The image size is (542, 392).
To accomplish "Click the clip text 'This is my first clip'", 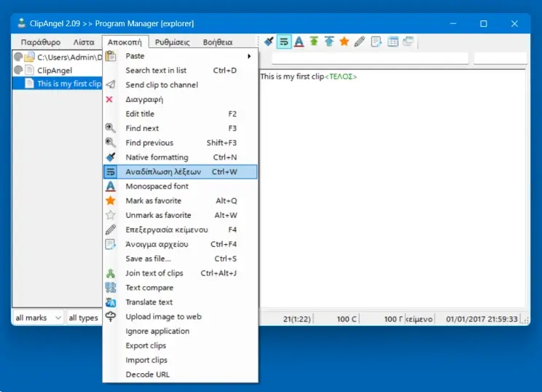I will pos(291,77).
